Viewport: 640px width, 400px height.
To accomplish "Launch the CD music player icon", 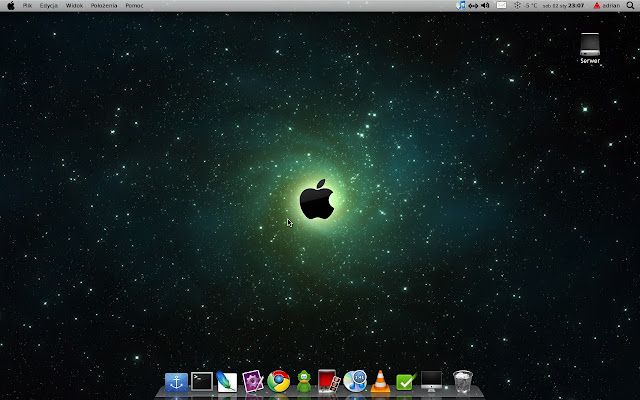I will [x=355, y=381].
